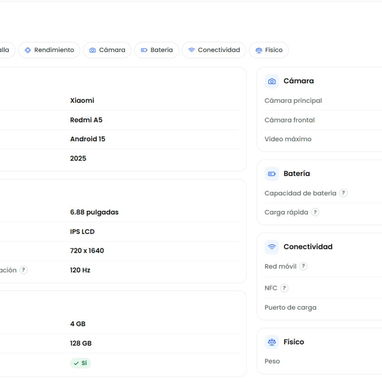Open help icon next to Carga rápida
The height and width of the screenshot is (382, 382).
[x=315, y=212]
